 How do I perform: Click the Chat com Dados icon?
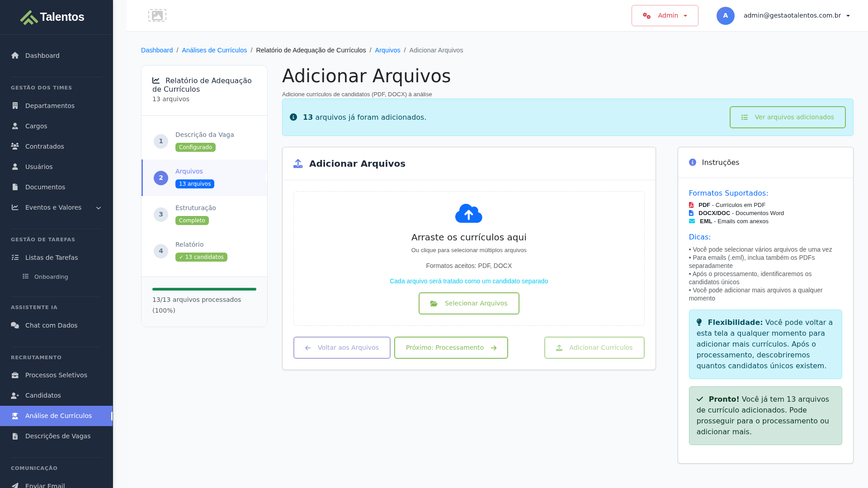coord(15,325)
